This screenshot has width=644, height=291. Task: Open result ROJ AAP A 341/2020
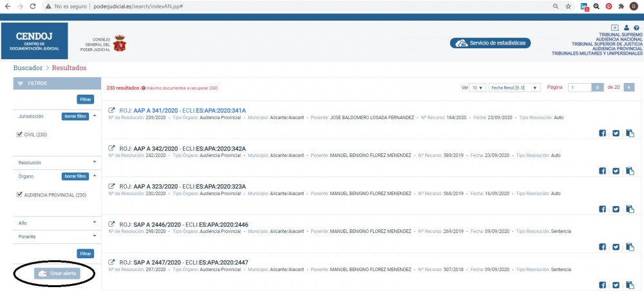click(x=183, y=110)
